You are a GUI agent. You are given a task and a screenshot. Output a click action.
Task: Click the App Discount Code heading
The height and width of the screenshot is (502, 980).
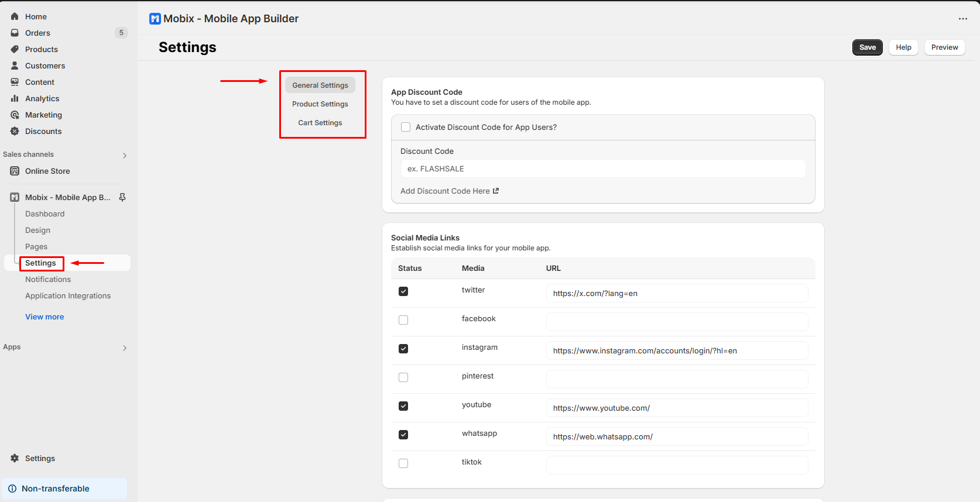[x=427, y=92]
